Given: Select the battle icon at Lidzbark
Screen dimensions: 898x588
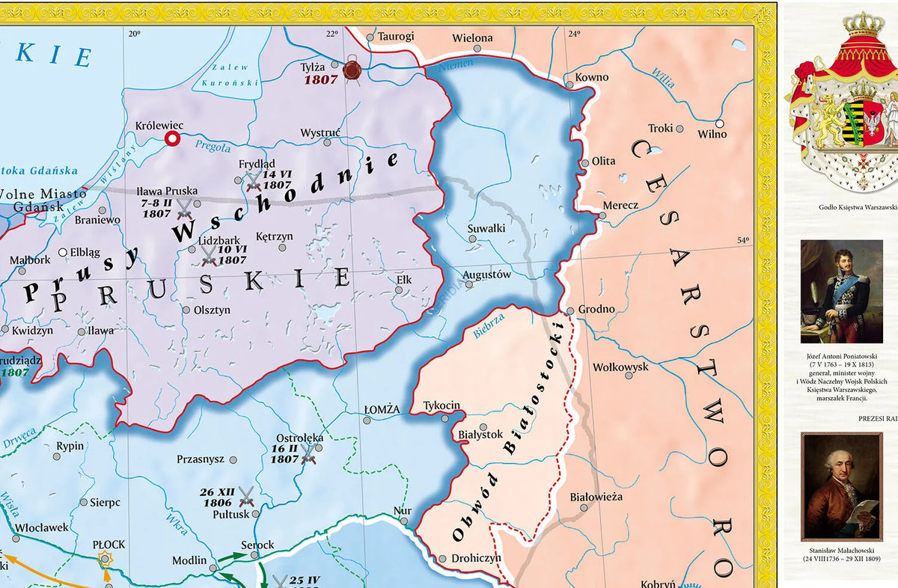Looking at the screenshot, I should click(x=209, y=257).
